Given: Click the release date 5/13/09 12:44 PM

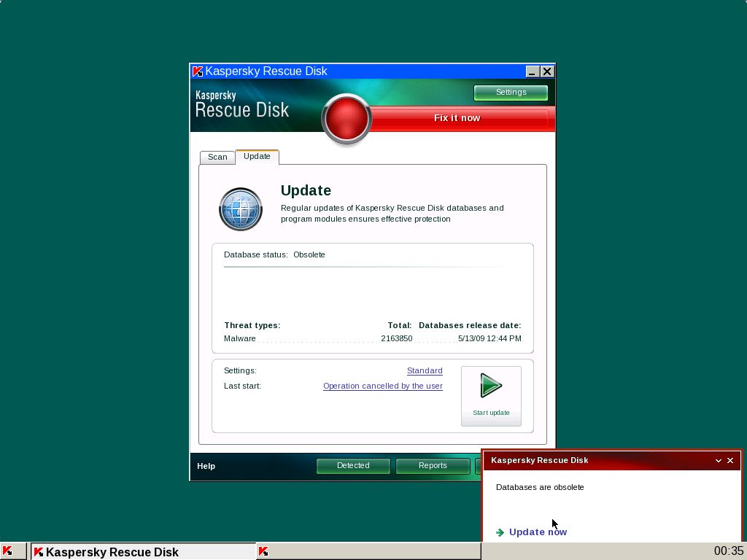Looking at the screenshot, I should click(489, 338).
